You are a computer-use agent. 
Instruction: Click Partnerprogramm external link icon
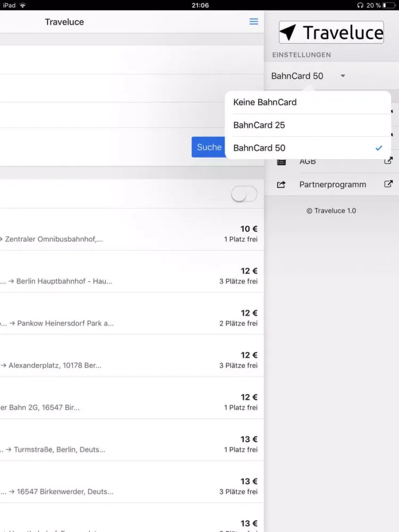[x=388, y=184]
